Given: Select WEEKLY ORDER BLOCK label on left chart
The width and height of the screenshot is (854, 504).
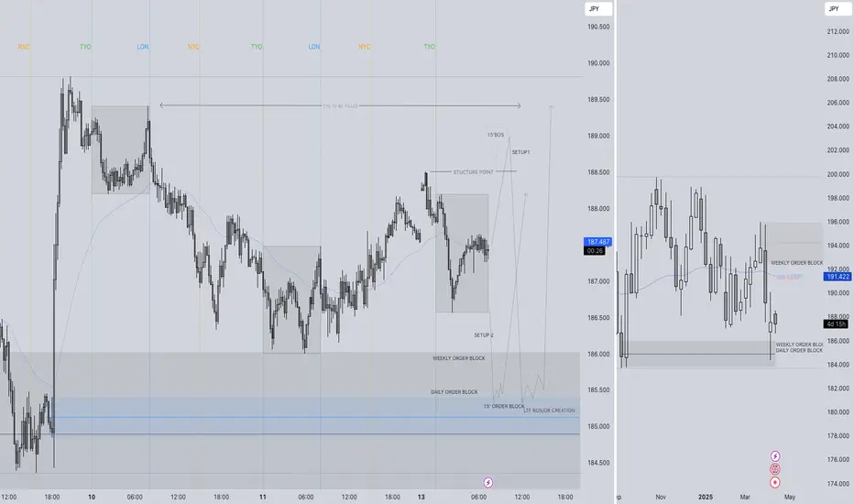Looking at the screenshot, I should coord(458,358).
